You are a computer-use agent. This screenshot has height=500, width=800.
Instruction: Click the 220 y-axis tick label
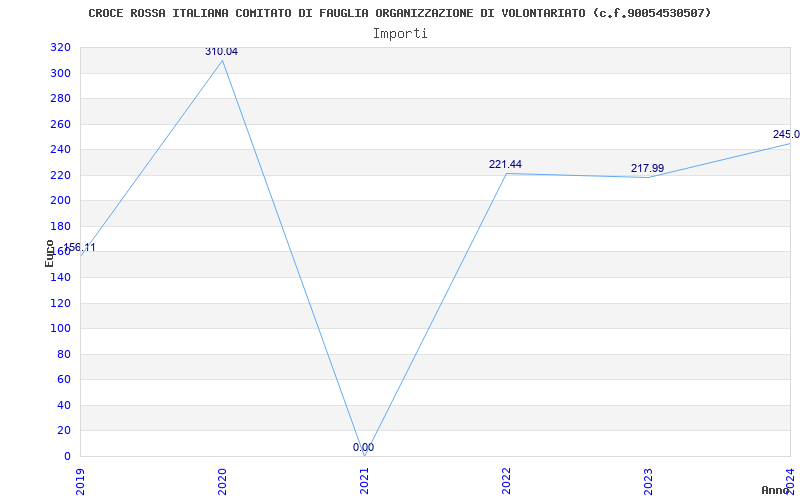click(x=60, y=176)
